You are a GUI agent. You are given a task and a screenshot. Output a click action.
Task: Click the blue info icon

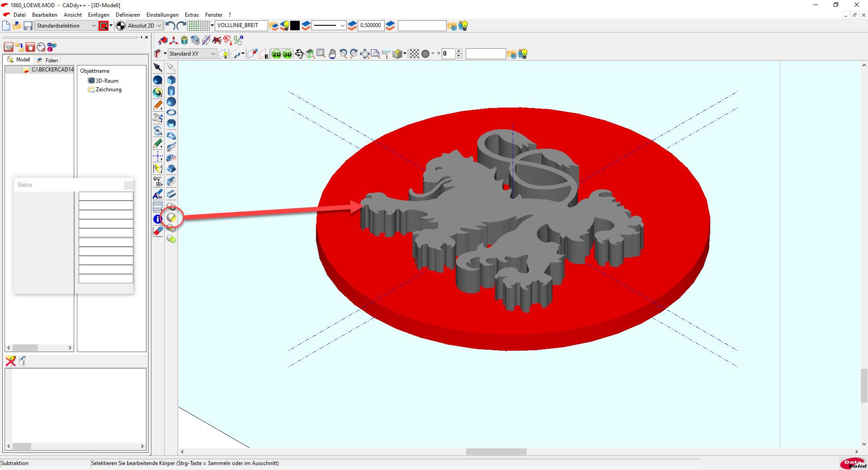[x=157, y=219]
